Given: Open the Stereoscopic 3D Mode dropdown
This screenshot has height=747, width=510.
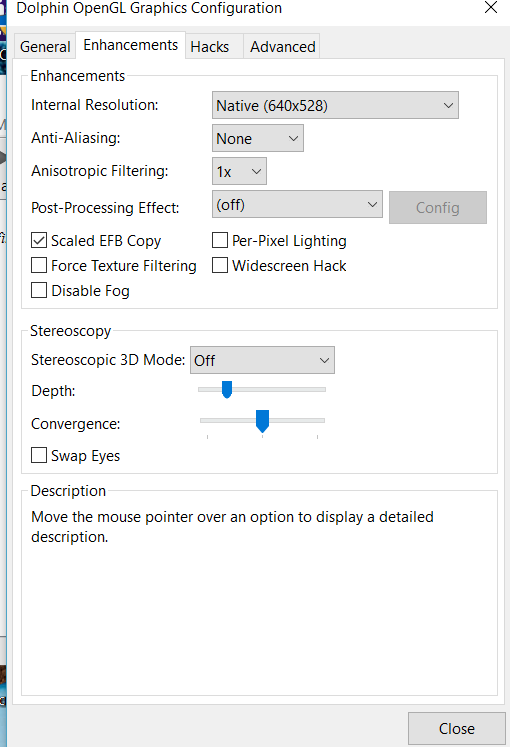Looking at the screenshot, I should pos(262,360).
